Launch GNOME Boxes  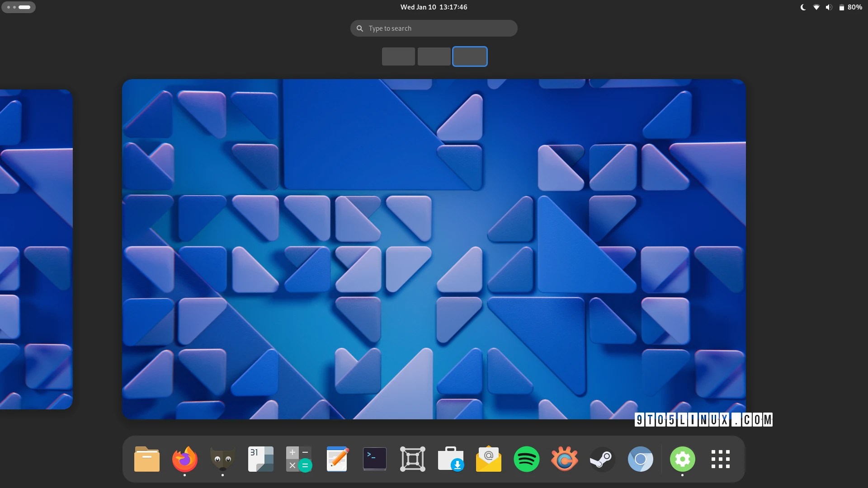[x=413, y=459]
